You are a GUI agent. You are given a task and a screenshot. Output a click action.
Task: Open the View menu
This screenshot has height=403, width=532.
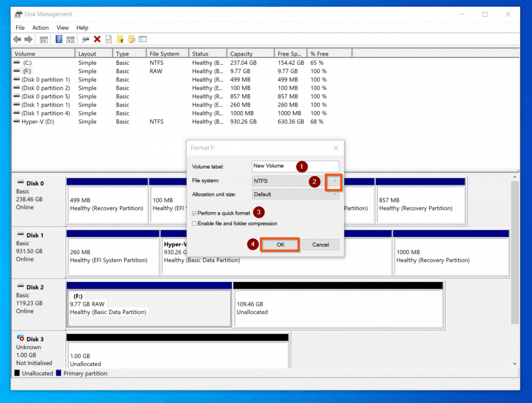(62, 28)
